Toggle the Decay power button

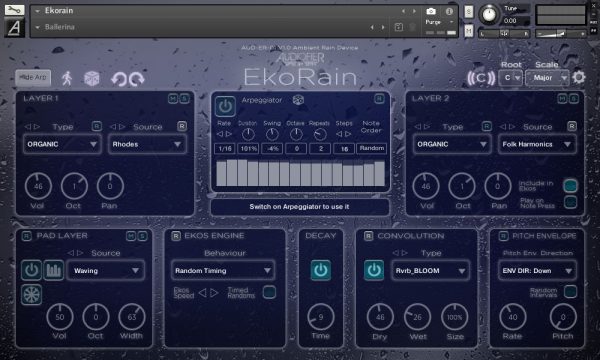(321, 270)
